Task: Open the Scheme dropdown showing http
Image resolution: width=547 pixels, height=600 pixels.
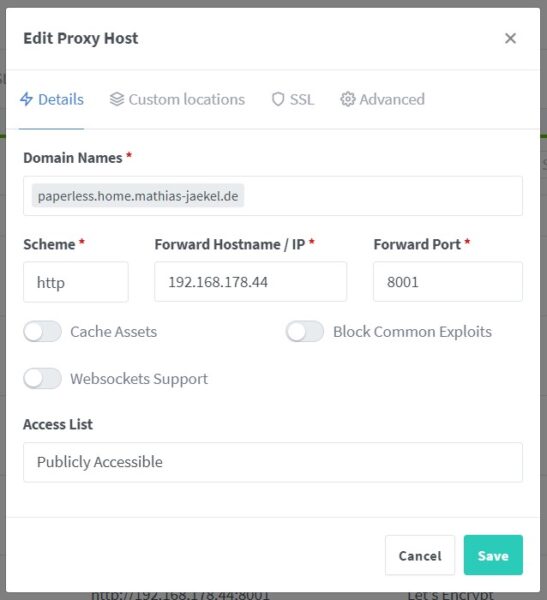Action: pyautogui.click(x=76, y=282)
